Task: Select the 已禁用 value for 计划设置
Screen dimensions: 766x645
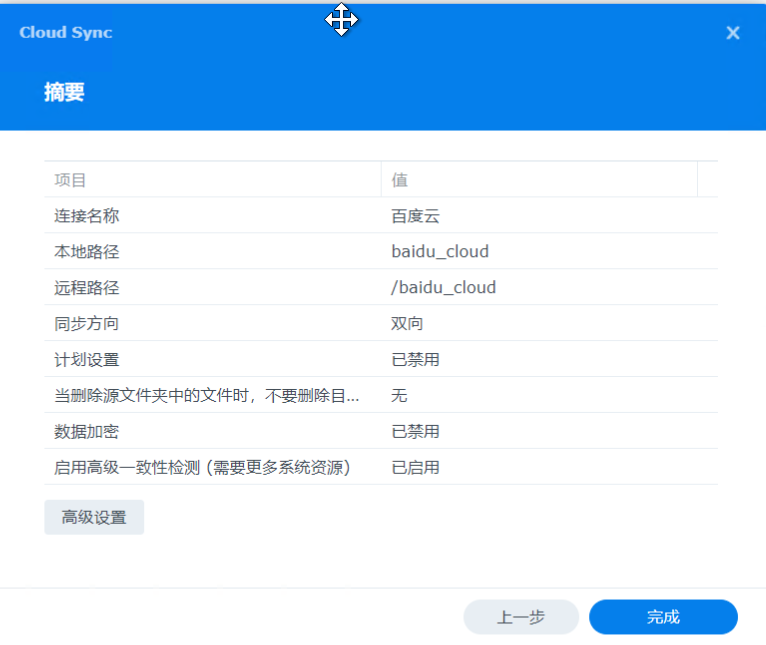Action: (x=415, y=360)
